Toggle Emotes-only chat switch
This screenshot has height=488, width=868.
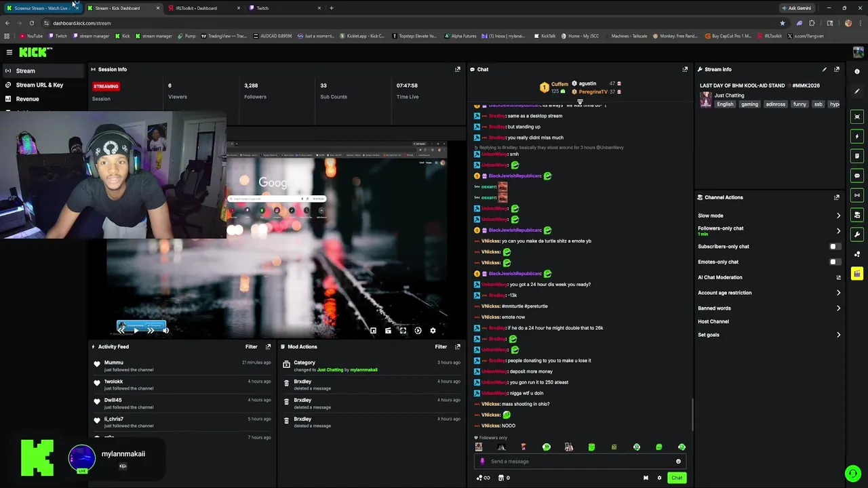835,262
